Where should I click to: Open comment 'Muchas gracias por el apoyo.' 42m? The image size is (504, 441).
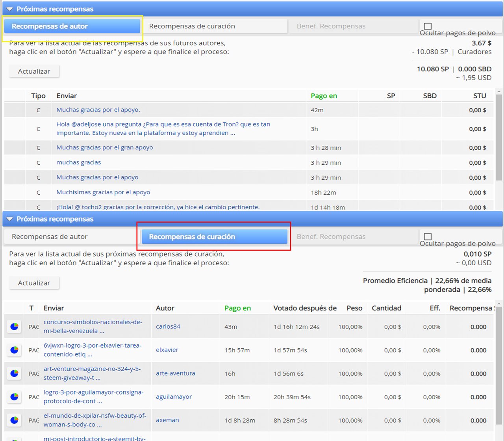[98, 110]
